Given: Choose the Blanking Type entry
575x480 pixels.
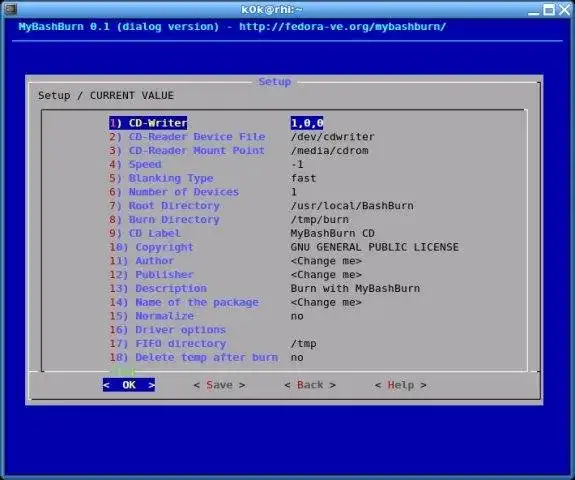Looking at the screenshot, I should point(161,178).
